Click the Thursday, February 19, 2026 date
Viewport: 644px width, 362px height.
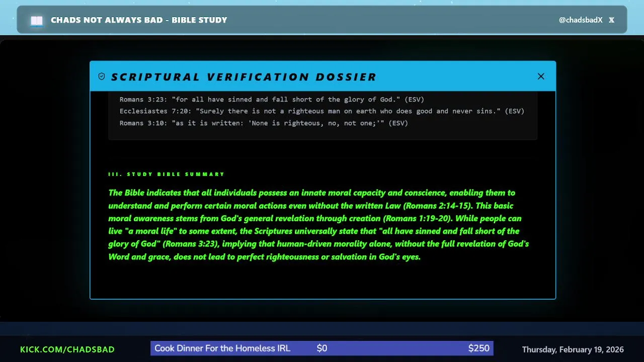[573, 349]
